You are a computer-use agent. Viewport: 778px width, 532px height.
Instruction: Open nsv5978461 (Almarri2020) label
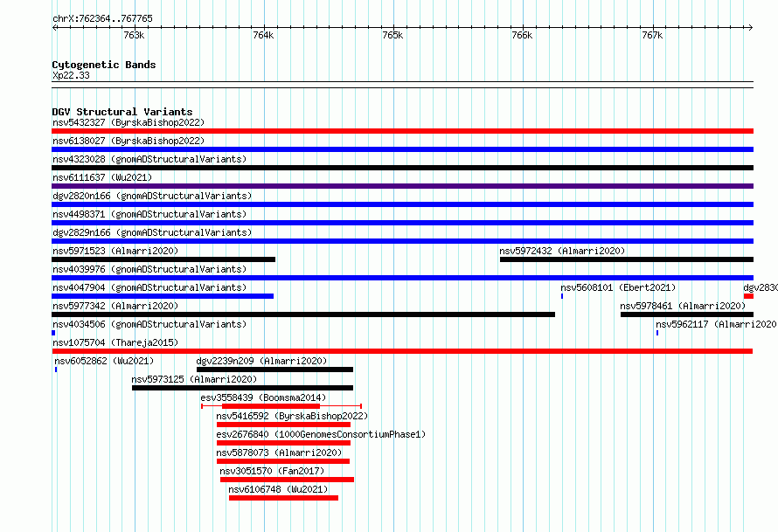click(x=683, y=306)
